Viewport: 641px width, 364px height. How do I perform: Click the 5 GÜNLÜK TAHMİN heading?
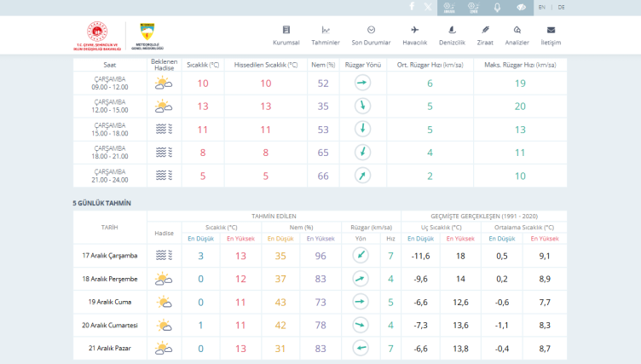(x=101, y=203)
